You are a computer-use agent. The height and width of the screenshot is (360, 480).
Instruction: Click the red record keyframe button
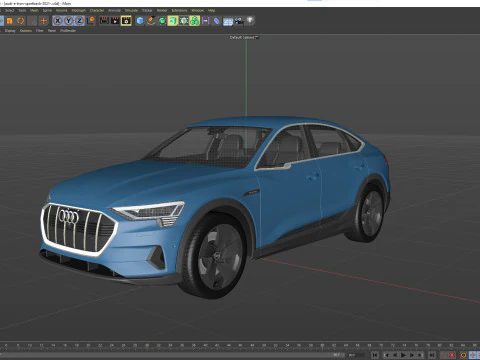pyautogui.click(x=452, y=355)
